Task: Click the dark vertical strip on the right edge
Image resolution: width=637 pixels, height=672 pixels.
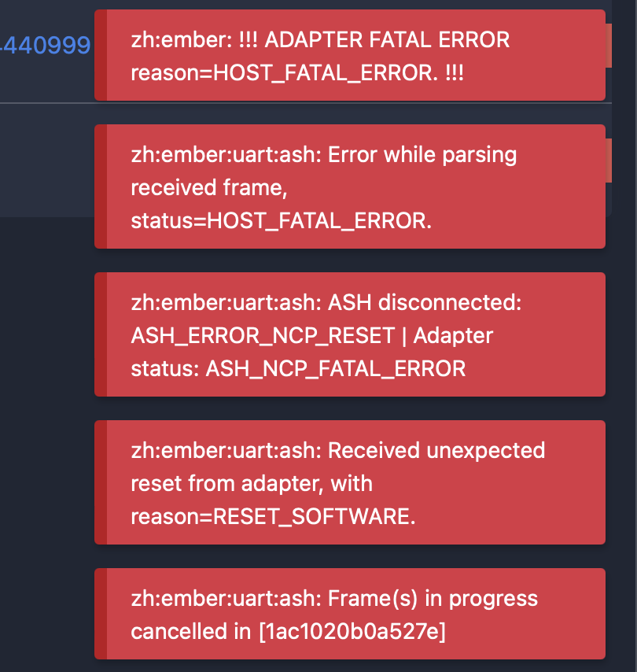Action: click(624, 336)
